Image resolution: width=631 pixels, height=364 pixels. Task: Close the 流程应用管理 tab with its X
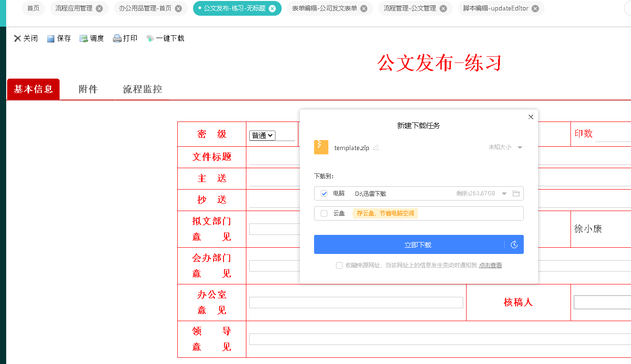pos(99,9)
